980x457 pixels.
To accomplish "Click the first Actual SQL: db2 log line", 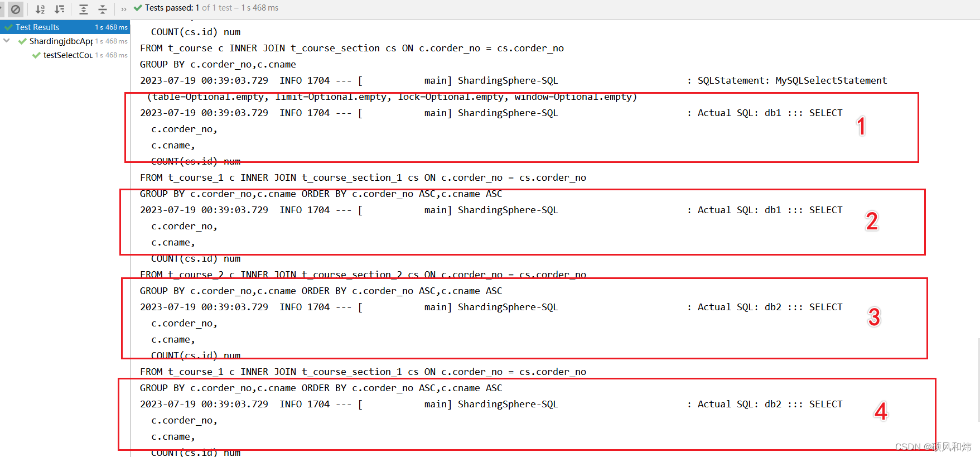I will tap(491, 307).
